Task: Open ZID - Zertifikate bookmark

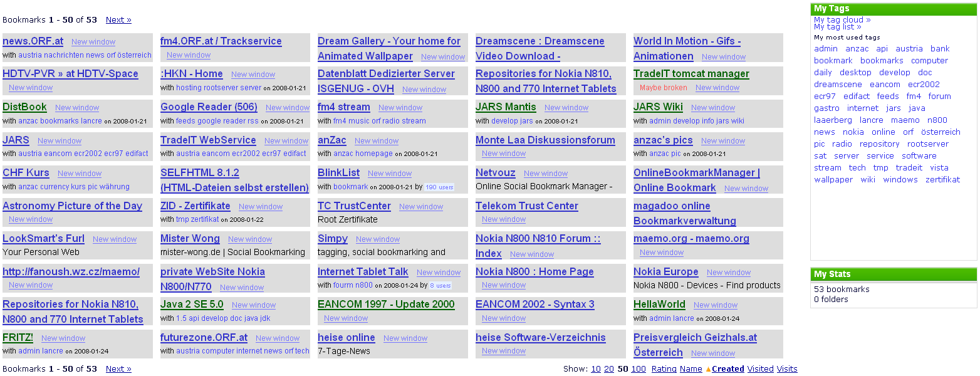Action: tap(195, 206)
